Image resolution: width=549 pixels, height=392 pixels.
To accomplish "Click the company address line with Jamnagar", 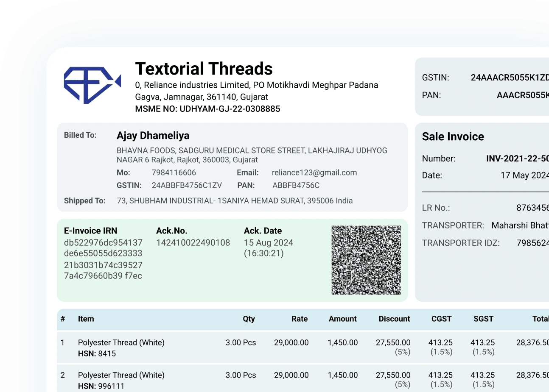I will point(202,97).
